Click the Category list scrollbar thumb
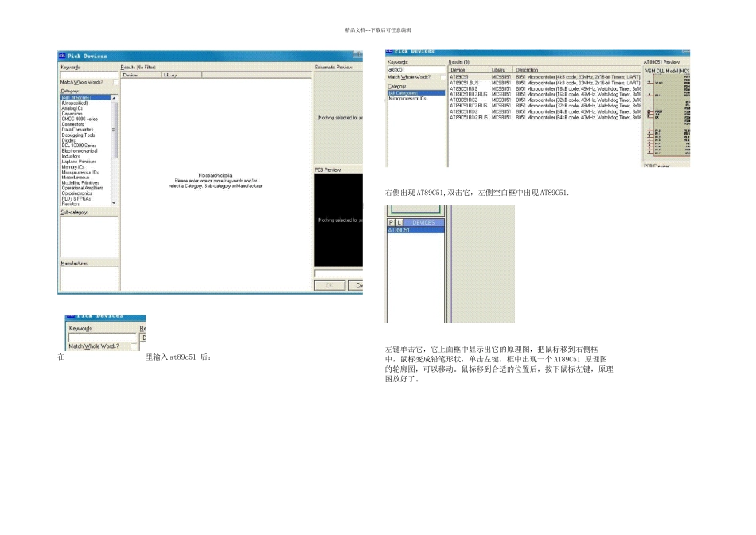The image size is (756, 535). 115,131
